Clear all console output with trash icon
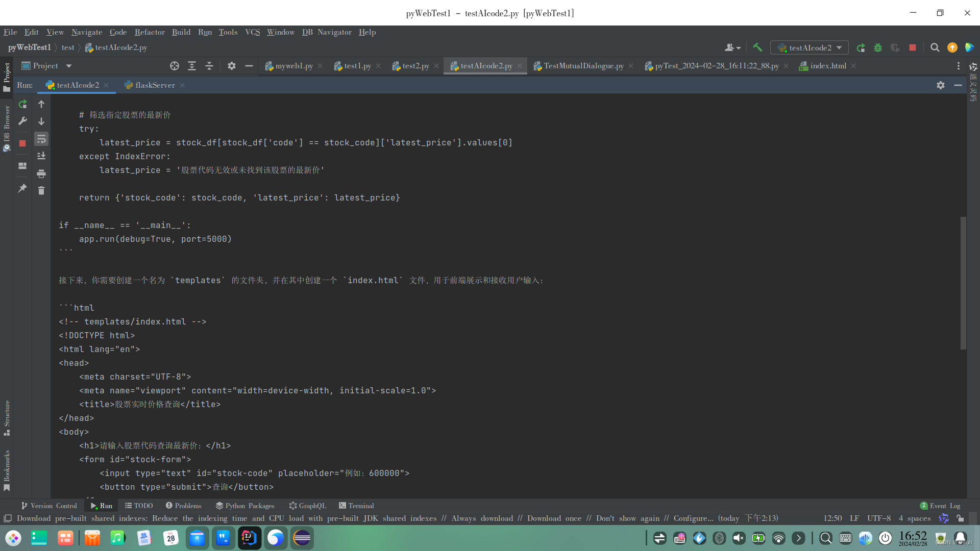This screenshot has height=551, width=980. [x=41, y=190]
